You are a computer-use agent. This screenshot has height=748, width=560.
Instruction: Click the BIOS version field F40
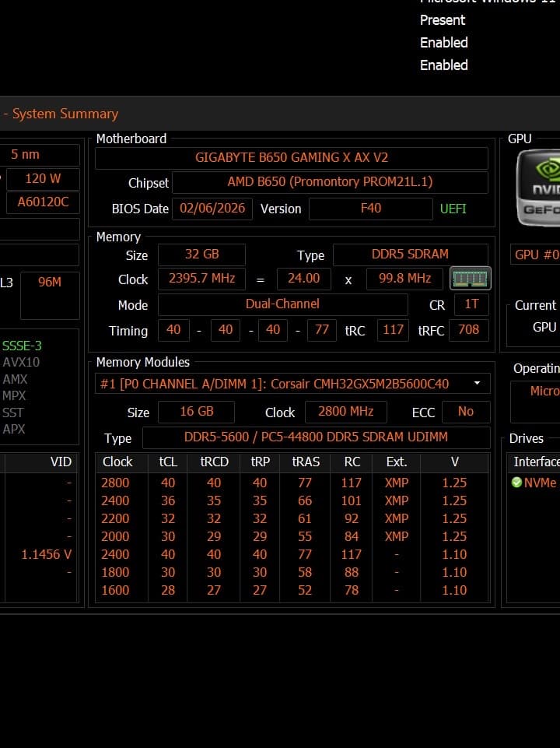[x=370, y=209]
